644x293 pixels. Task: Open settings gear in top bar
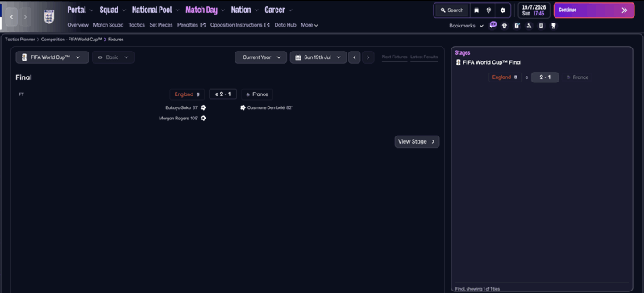502,10
